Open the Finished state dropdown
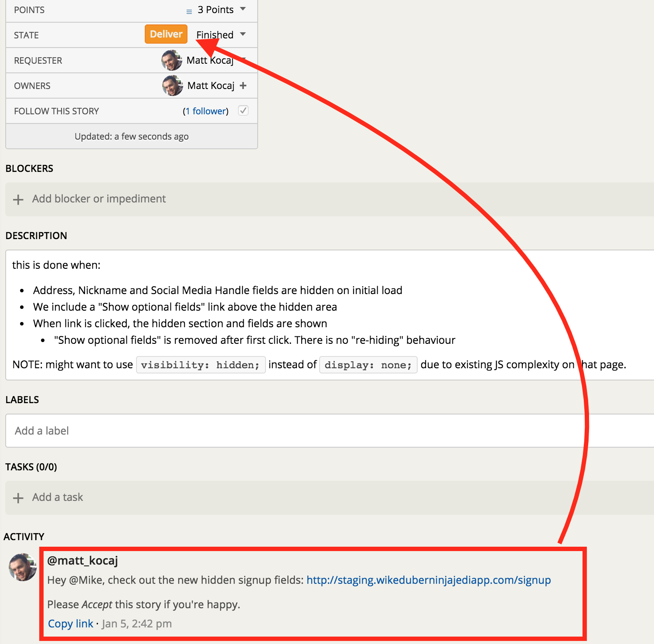The height and width of the screenshot is (644, 654). click(242, 34)
